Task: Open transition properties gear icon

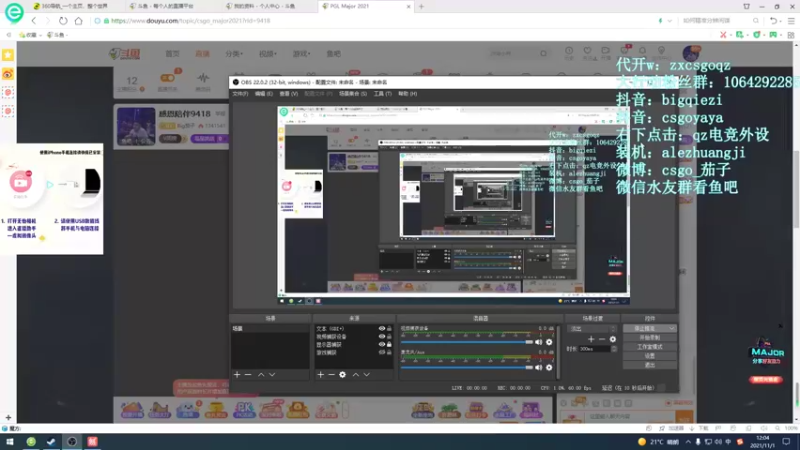Action: 613,339
